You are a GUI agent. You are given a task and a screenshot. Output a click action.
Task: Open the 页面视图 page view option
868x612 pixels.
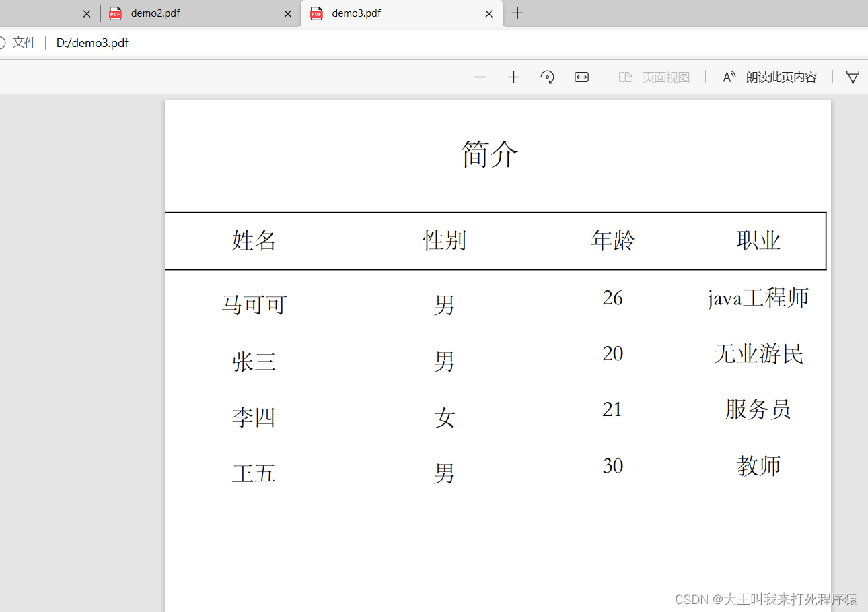pos(655,77)
